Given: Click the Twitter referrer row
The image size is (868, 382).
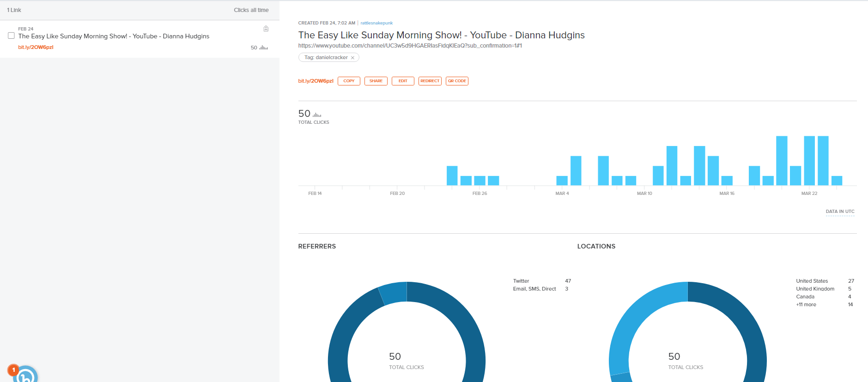Looking at the screenshot, I should coord(542,281).
